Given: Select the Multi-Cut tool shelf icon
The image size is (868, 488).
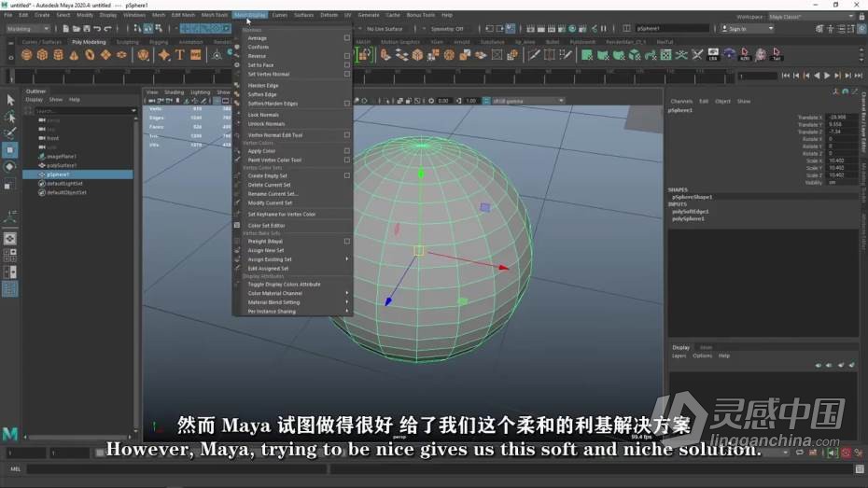Looking at the screenshot, I should [534, 55].
